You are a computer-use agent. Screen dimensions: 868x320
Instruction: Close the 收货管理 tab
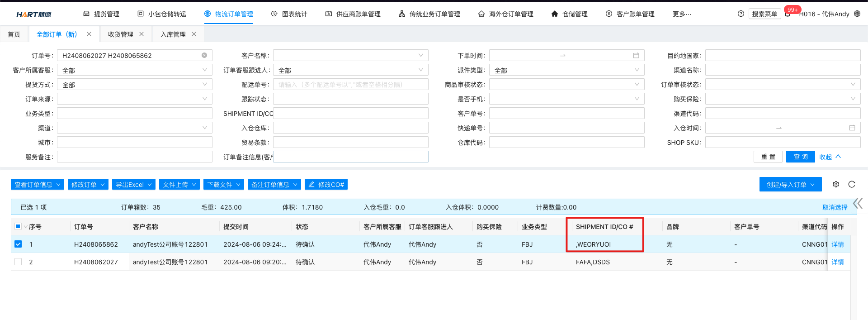142,34
